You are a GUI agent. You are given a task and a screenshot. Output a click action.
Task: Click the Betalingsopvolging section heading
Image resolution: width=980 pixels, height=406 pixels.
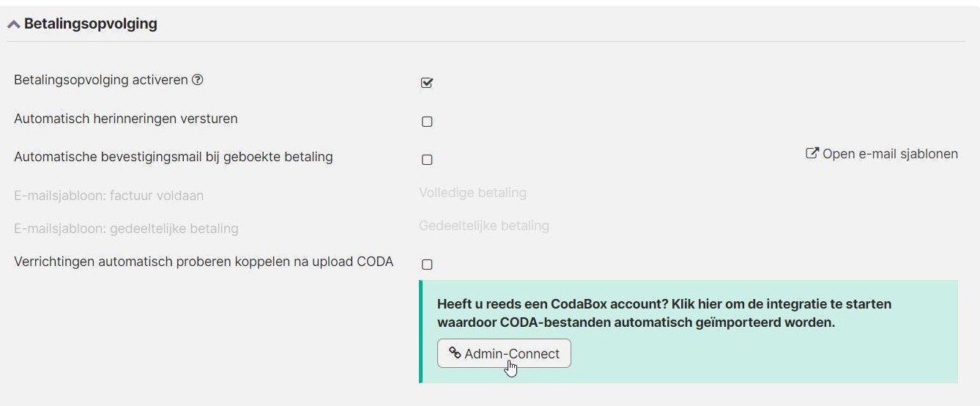tap(90, 23)
